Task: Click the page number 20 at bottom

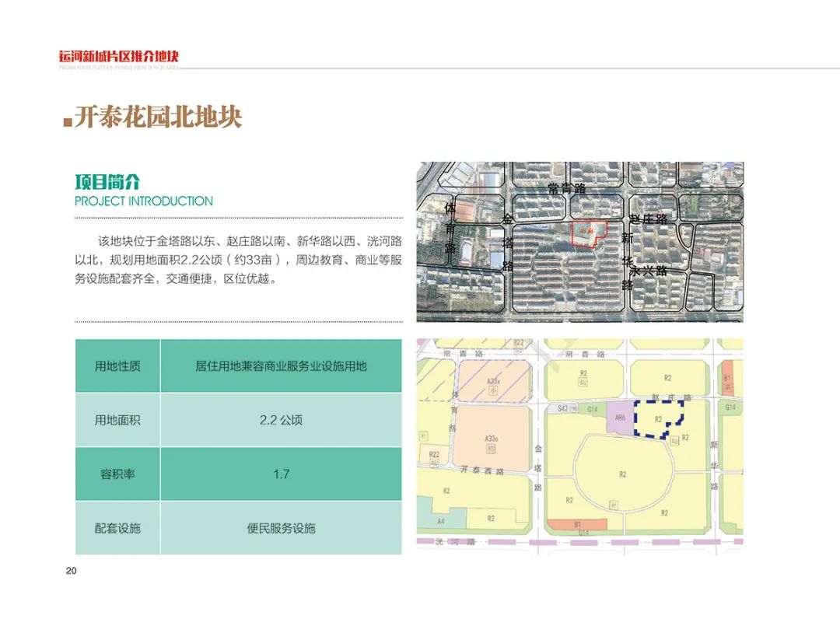Action: click(x=70, y=571)
